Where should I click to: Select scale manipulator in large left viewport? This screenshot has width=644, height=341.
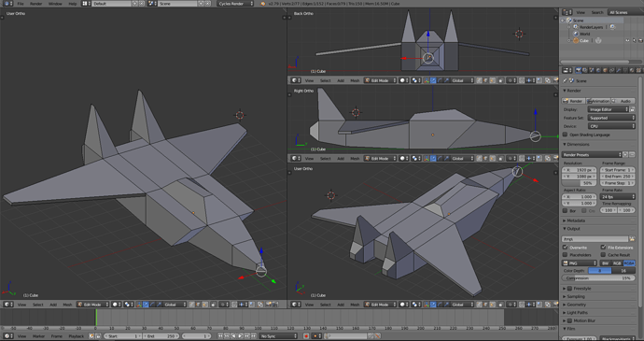[x=159, y=305]
